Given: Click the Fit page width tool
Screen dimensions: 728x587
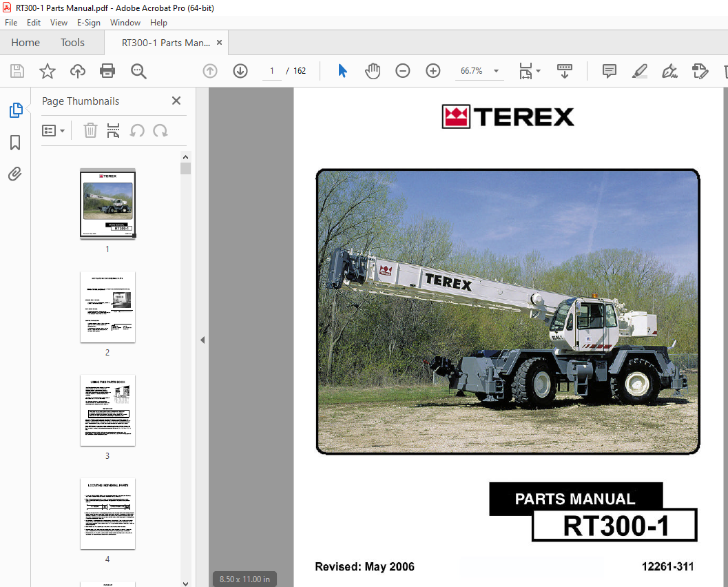Looking at the screenshot, I should coord(526,71).
